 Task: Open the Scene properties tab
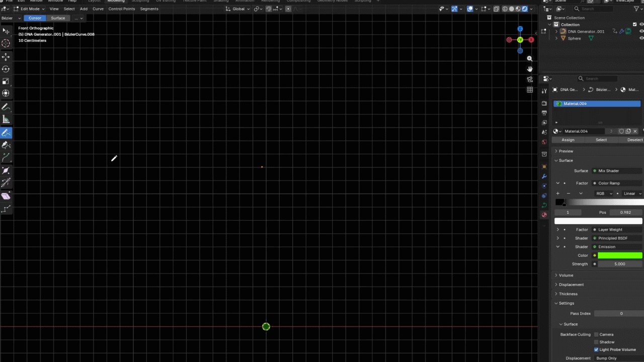pyautogui.click(x=544, y=132)
